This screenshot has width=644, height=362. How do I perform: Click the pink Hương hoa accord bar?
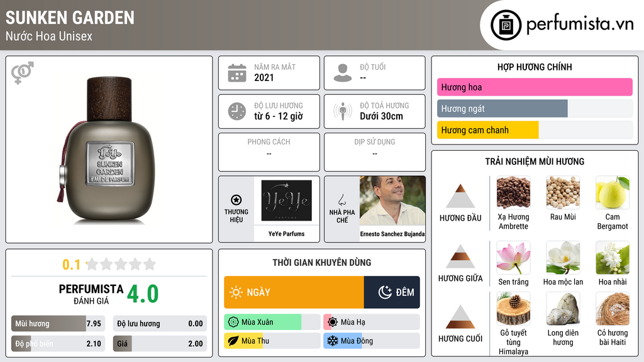(x=535, y=87)
